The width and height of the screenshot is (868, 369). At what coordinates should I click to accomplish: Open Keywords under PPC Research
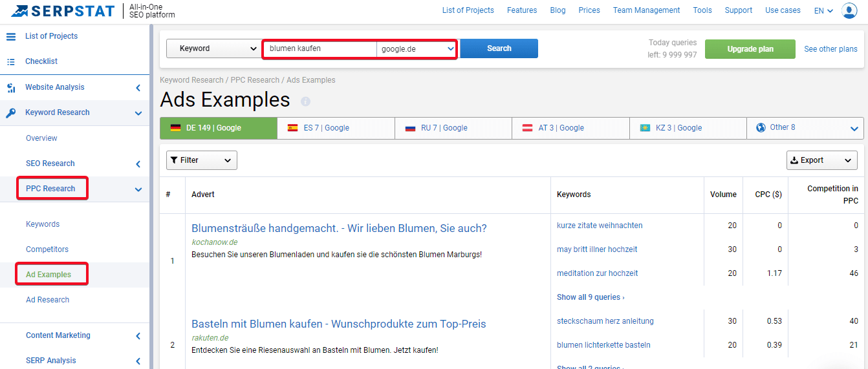[x=43, y=224]
